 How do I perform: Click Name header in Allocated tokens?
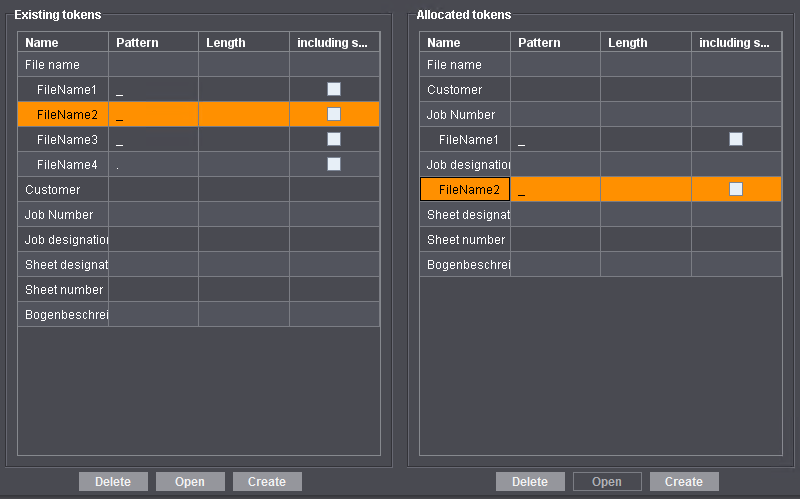[x=465, y=42]
